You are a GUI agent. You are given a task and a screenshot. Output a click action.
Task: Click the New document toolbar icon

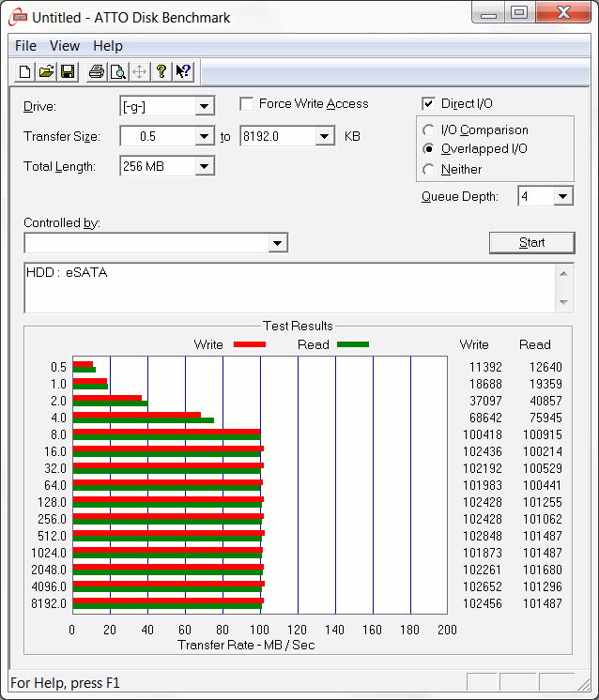click(x=25, y=72)
